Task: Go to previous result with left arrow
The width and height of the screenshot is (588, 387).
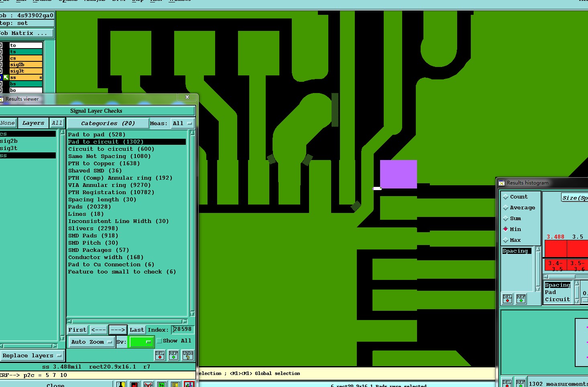Action: point(98,330)
